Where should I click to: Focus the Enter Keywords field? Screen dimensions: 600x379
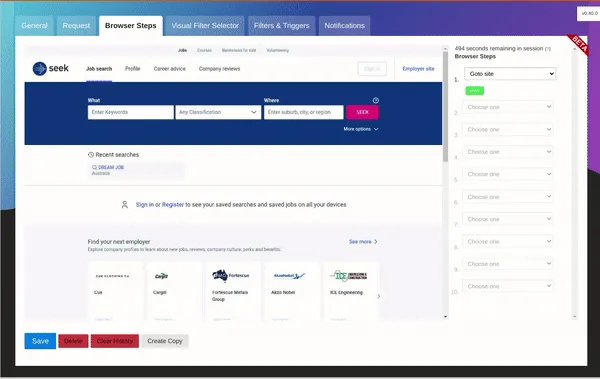pos(130,112)
